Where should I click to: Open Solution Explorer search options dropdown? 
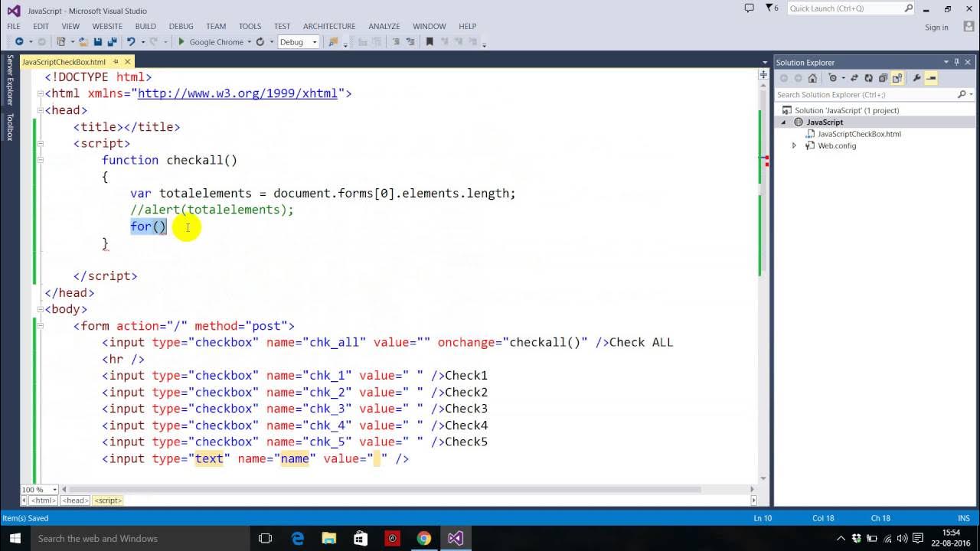tap(972, 95)
